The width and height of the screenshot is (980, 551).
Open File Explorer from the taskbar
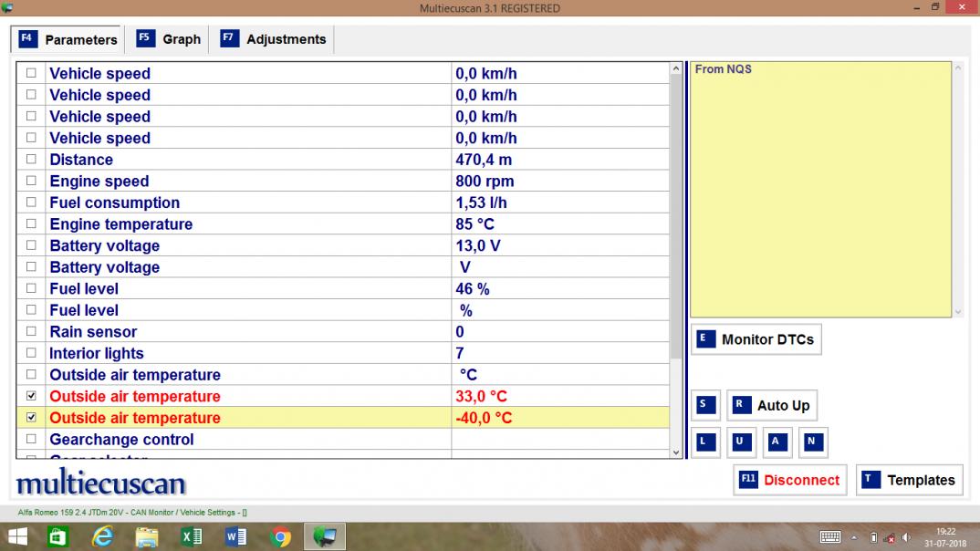pyautogui.click(x=147, y=536)
